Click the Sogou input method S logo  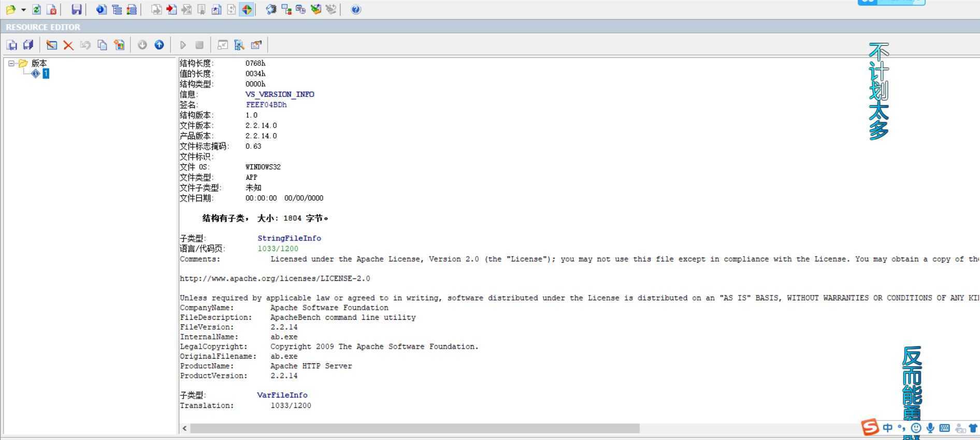(x=870, y=428)
